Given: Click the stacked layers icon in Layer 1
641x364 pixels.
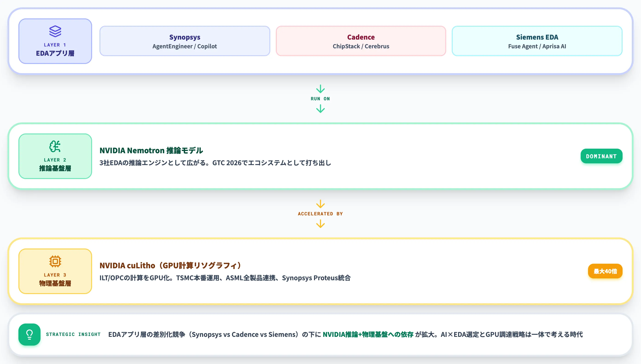Looking at the screenshot, I should click(55, 31).
